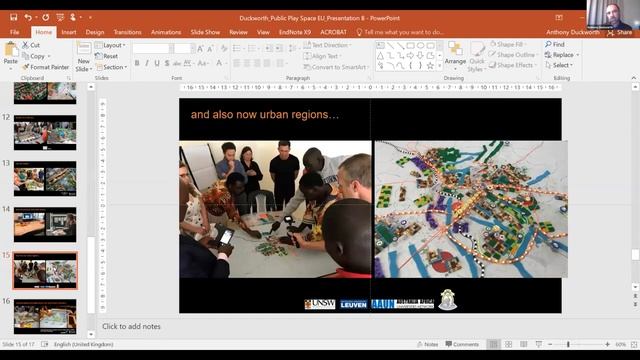Start Slide Show view icon
640x360 pixels.
(x=539, y=344)
